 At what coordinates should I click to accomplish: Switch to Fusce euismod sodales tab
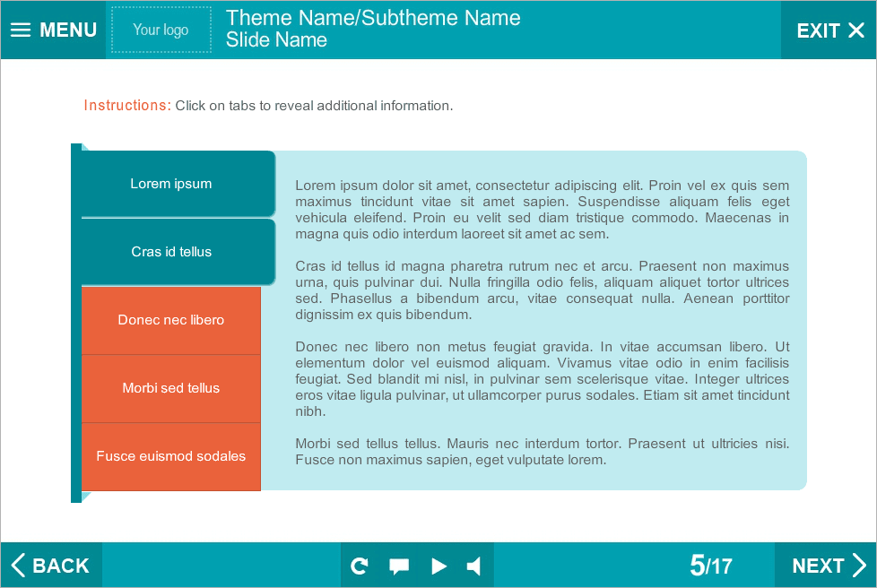pyautogui.click(x=171, y=456)
